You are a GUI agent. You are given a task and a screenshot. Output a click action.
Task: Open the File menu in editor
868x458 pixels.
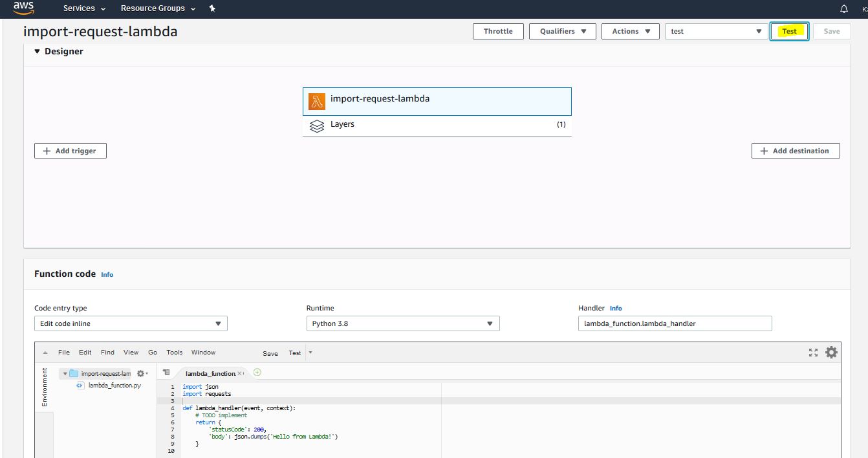pyautogui.click(x=63, y=353)
